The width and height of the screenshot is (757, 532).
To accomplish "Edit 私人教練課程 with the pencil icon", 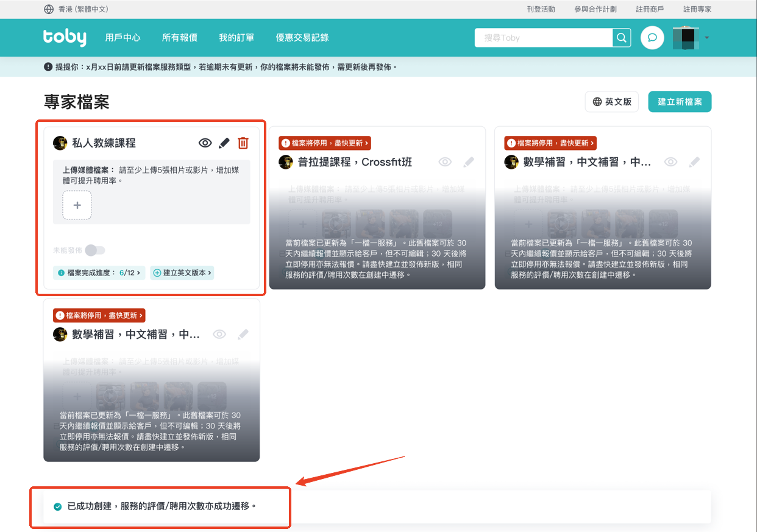I will click(224, 143).
